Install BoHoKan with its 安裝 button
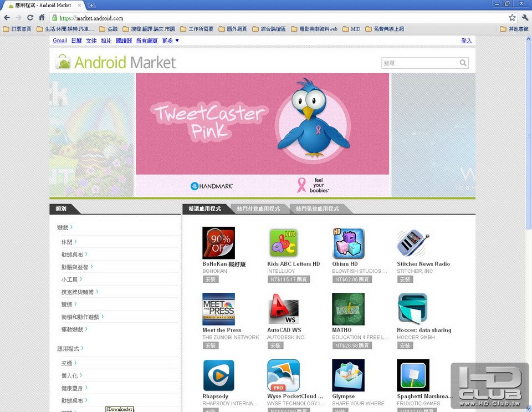Image resolution: width=532 pixels, height=412 pixels. (x=211, y=279)
